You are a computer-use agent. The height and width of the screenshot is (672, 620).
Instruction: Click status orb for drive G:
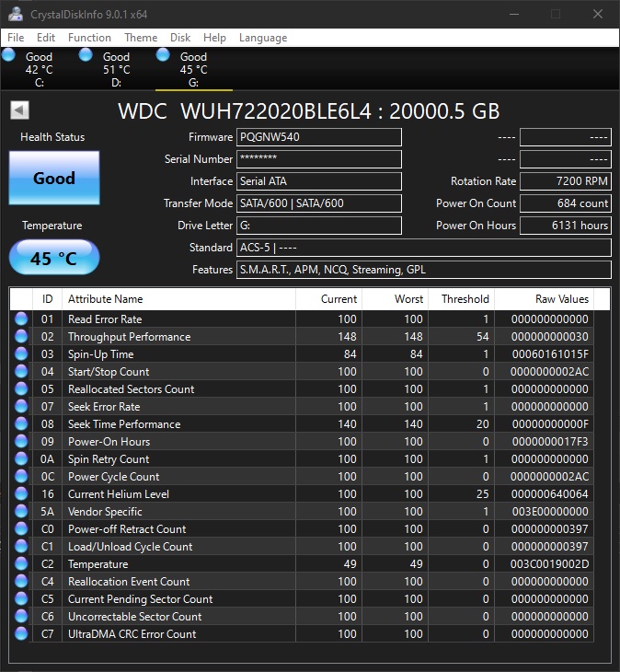(x=163, y=55)
